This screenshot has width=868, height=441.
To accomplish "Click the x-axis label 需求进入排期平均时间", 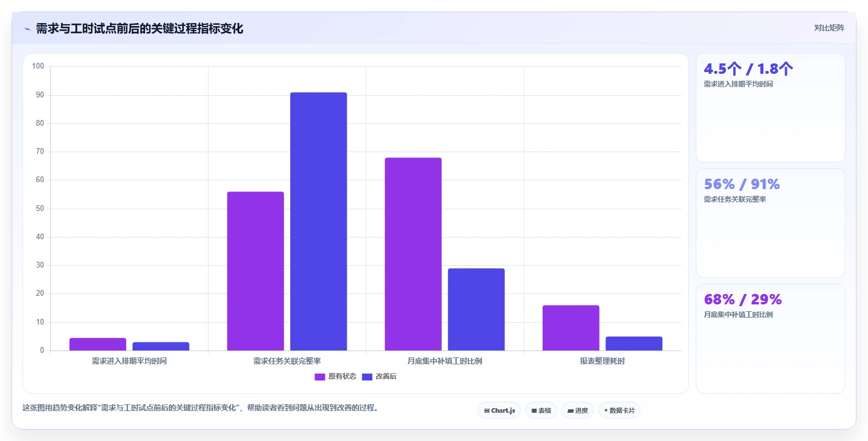I will click(130, 361).
